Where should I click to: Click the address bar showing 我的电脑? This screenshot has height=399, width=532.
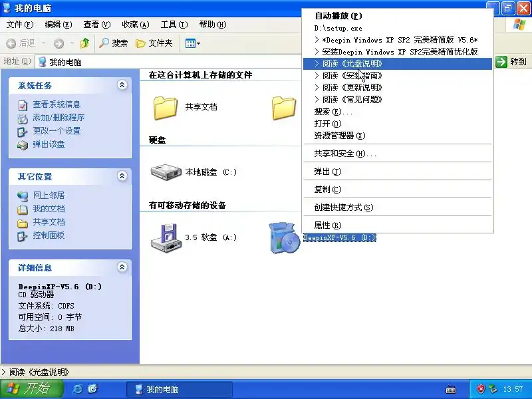tap(168, 62)
